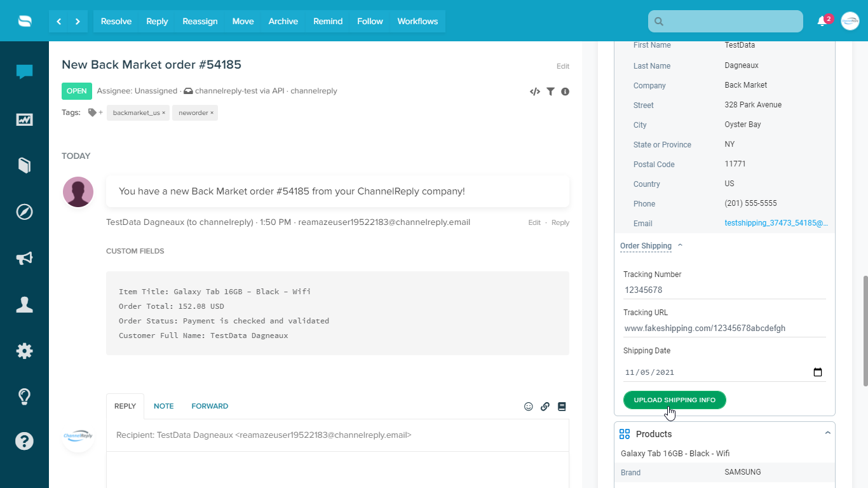The image size is (868, 488).
Task: Click the code view icon
Action: point(535,91)
